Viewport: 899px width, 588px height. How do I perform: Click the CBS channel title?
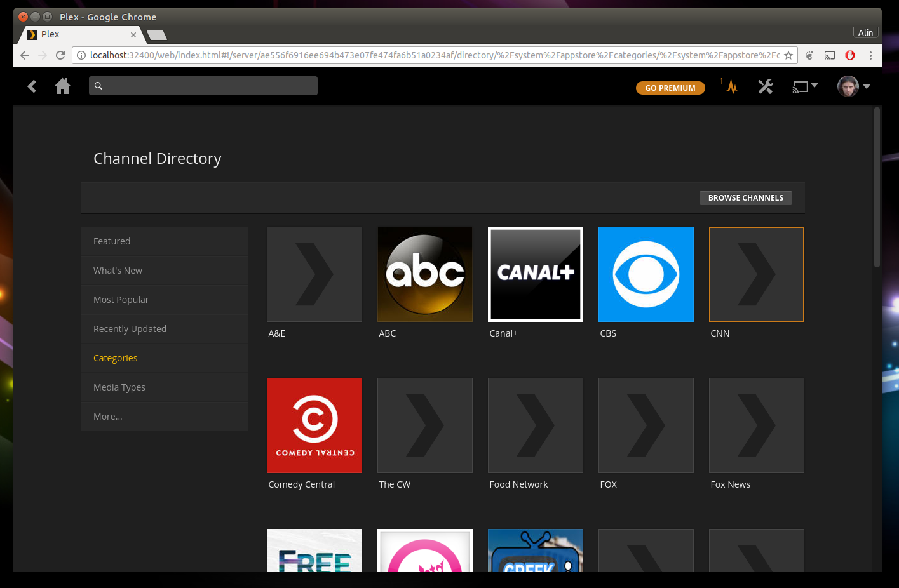(608, 333)
